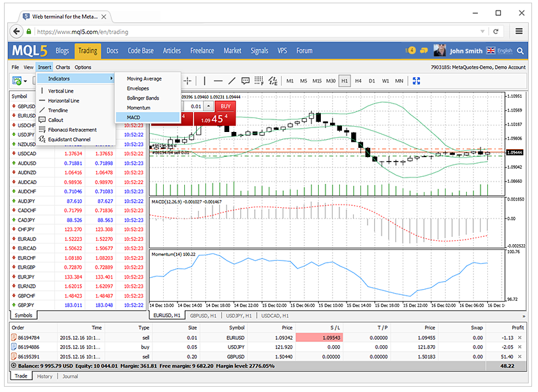Open the new order dropdown arrow
Image resolution: width=538 pixels, height=392 pixels.
(25, 81)
